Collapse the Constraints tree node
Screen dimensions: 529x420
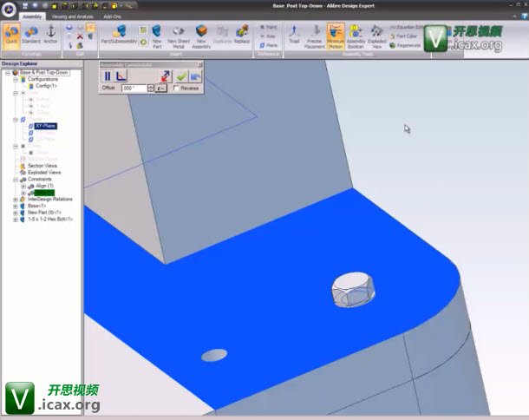click(x=16, y=180)
